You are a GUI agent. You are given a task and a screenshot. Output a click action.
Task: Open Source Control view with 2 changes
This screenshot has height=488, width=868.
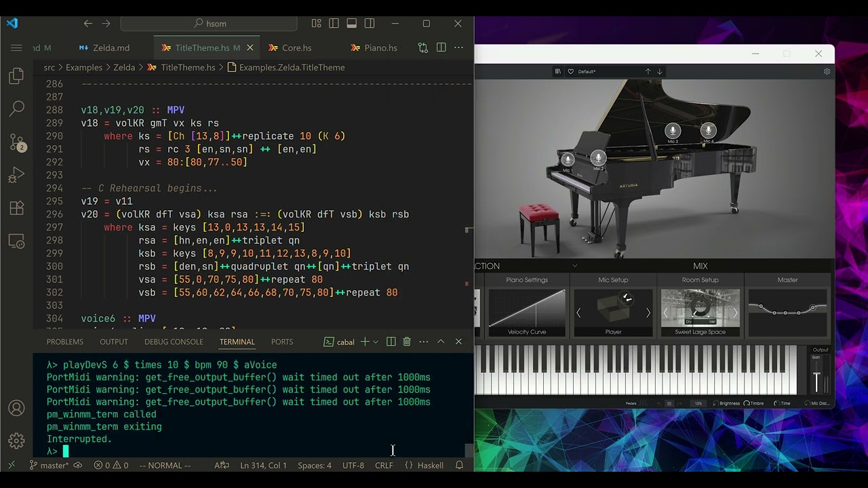coord(17,142)
